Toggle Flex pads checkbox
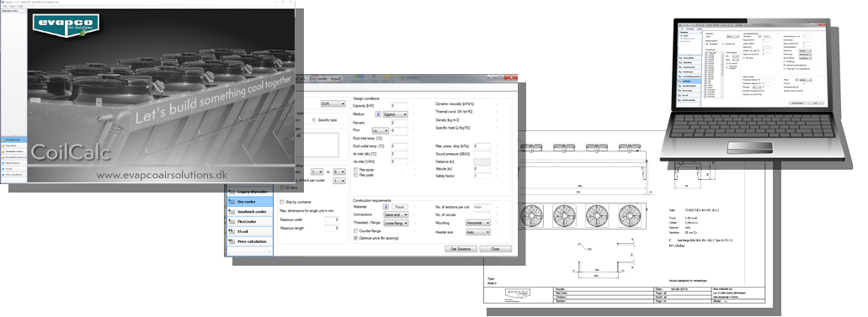This screenshot has height=317, width=868. [355, 176]
